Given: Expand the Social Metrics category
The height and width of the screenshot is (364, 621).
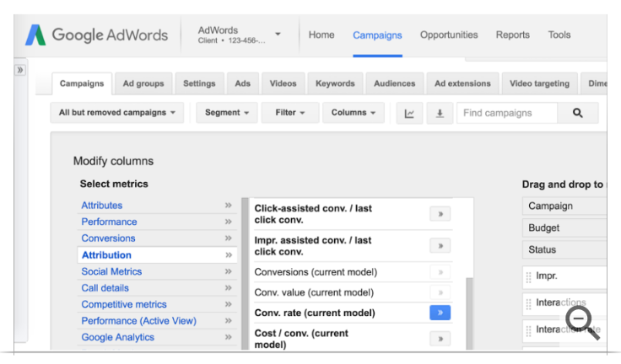Looking at the screenshot, I should pyautogui.click(x=157, y=271).
